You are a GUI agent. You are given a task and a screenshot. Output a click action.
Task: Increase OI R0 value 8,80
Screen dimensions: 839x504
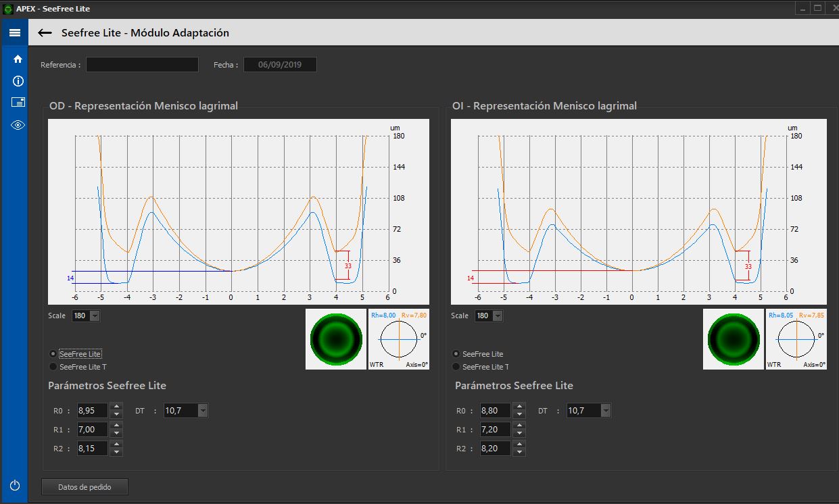519,407
